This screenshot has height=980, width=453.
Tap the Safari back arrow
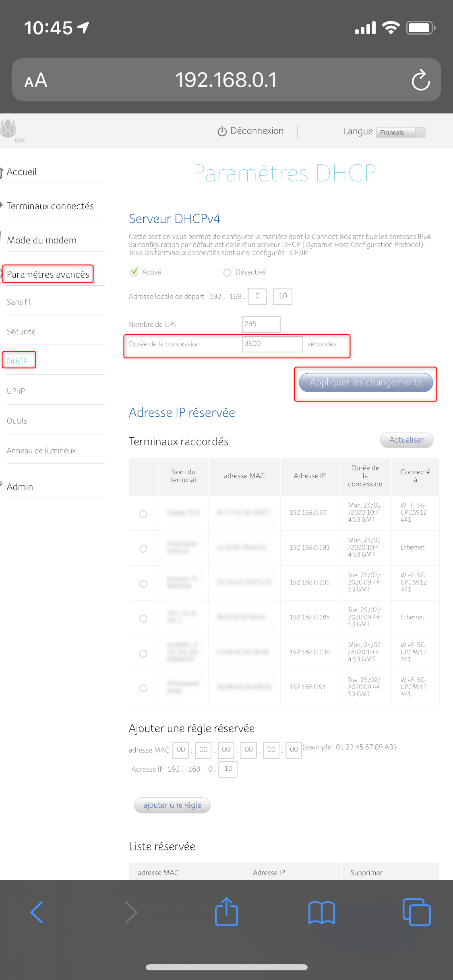point(37,912)
